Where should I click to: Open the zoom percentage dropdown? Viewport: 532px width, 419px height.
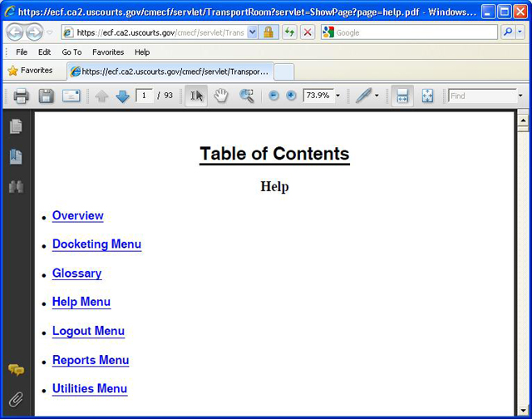click(337, 96)
